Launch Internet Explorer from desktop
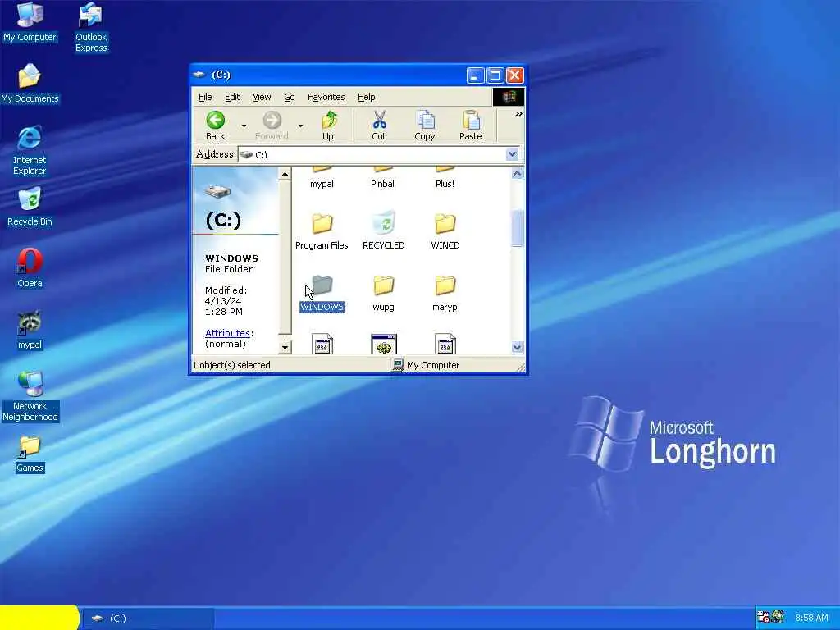This screenshot has width=840, height=630. click(30, 151)
